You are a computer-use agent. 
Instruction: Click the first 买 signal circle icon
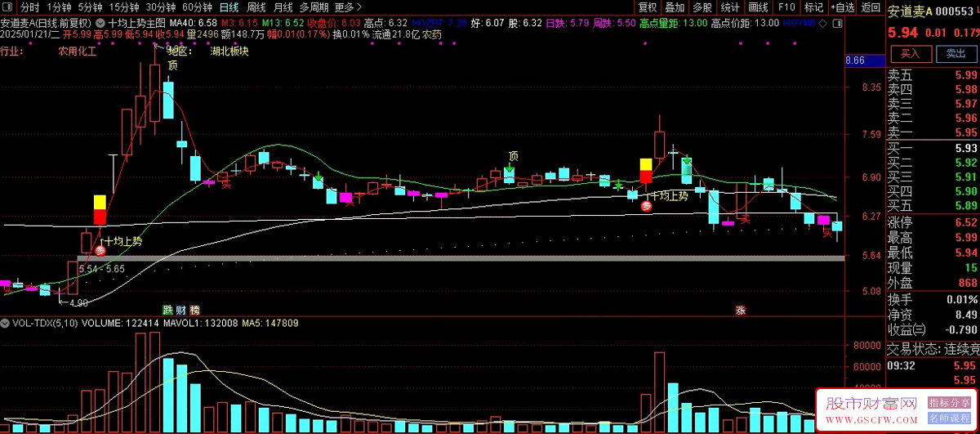100,252
